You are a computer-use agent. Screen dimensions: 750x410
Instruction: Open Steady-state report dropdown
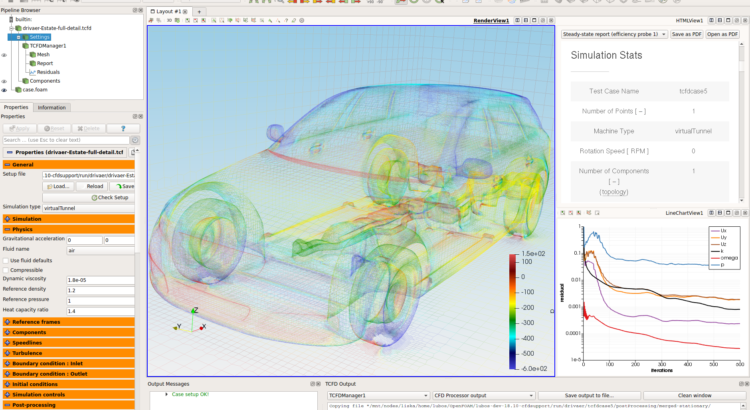[x=614, y=34]
